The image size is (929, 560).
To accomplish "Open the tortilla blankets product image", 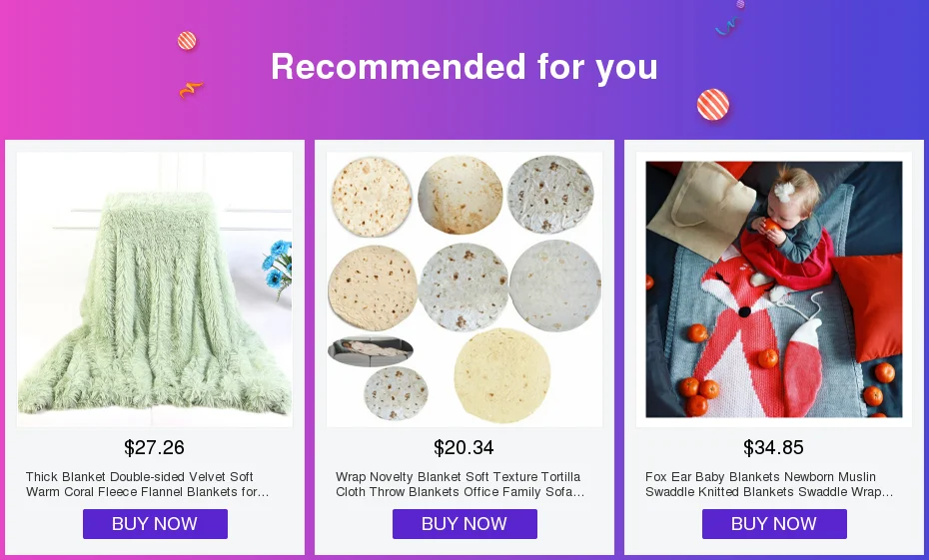I will tap(464, 288).
